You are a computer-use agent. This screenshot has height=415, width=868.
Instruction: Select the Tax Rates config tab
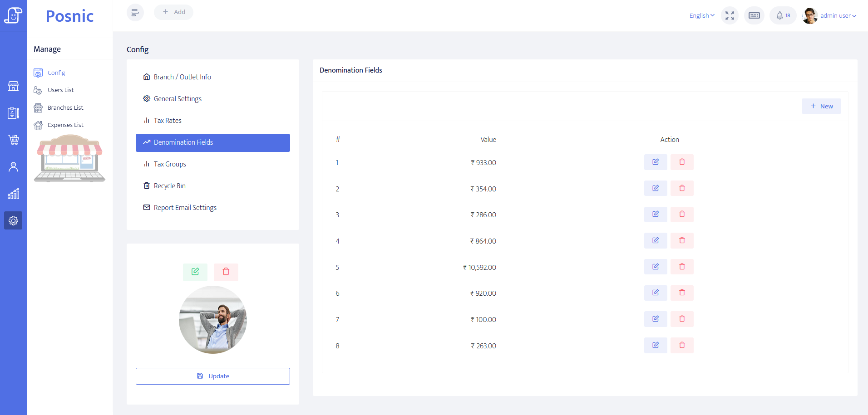168,121
